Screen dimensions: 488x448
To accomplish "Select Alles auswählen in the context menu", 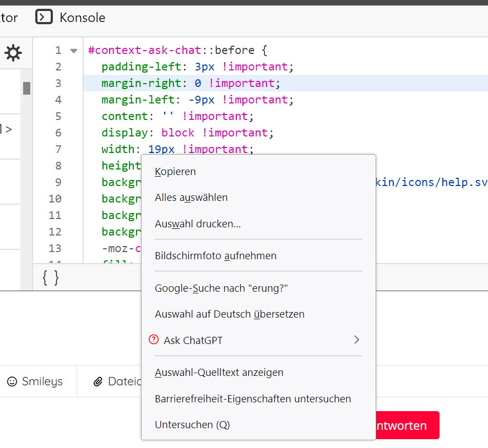I will pos(191,198).
